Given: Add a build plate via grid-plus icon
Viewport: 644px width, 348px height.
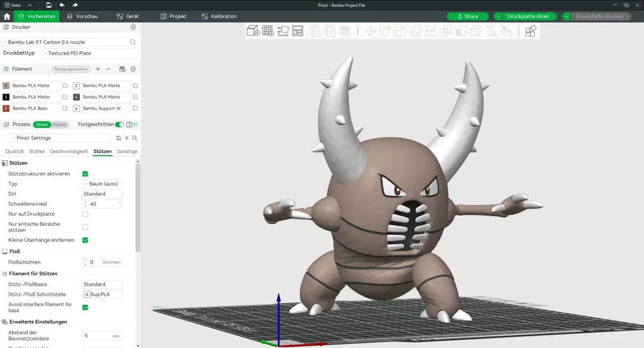Looking at the screenshot, I should click(x=268, y=31).
